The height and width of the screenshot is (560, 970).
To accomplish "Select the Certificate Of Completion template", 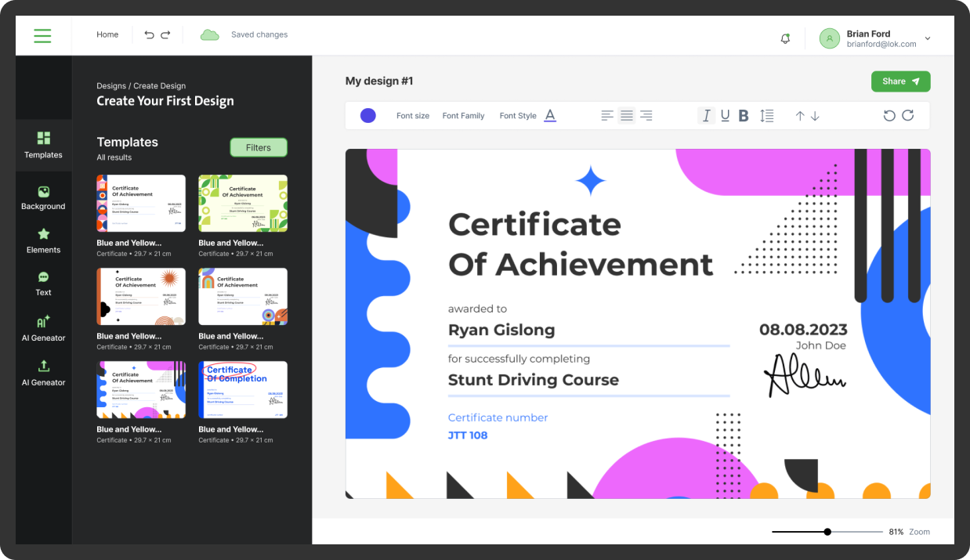I will tap(243, 390).
